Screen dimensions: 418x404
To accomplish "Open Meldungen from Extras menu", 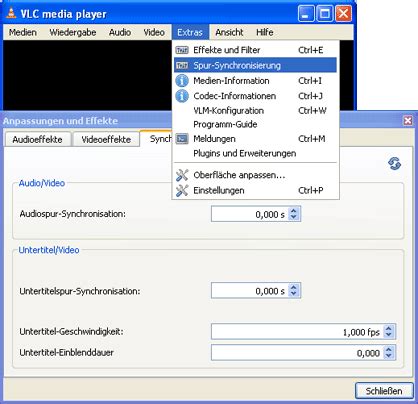I will (x=255, y=139).
